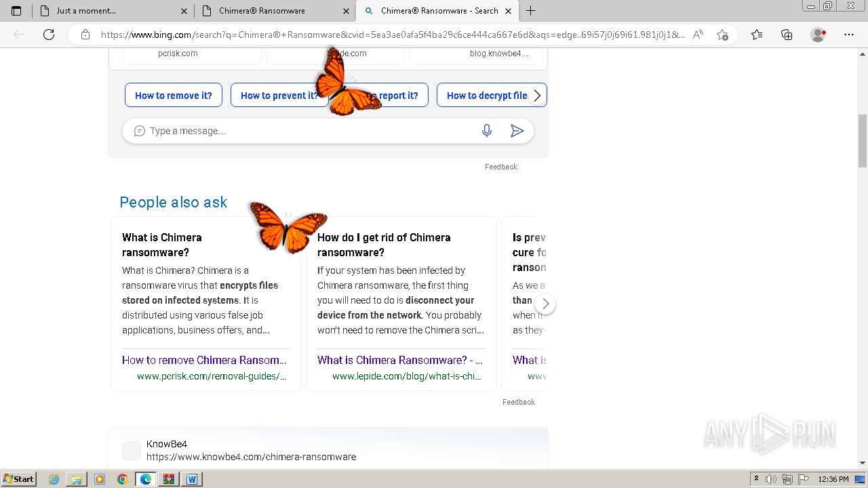Click the 'How to remove it?' chip
Image resolution: width=868 pixels, height=488 pixels.
point(174,96)
